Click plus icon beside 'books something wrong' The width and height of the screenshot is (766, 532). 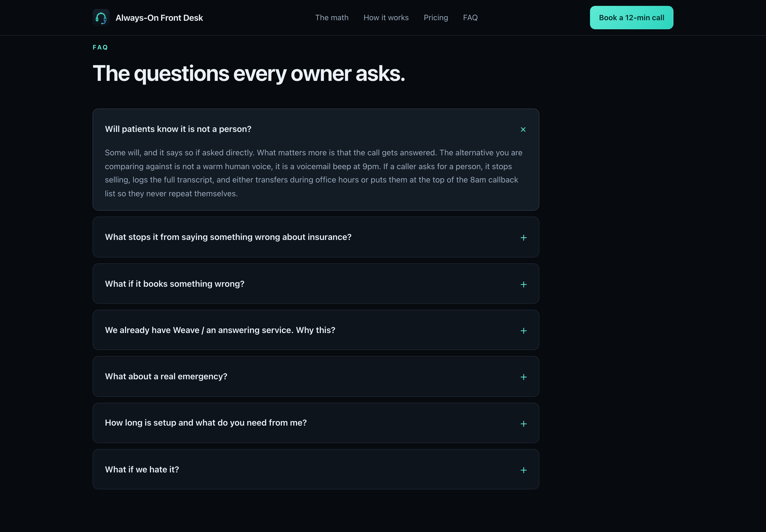(523, 284)
